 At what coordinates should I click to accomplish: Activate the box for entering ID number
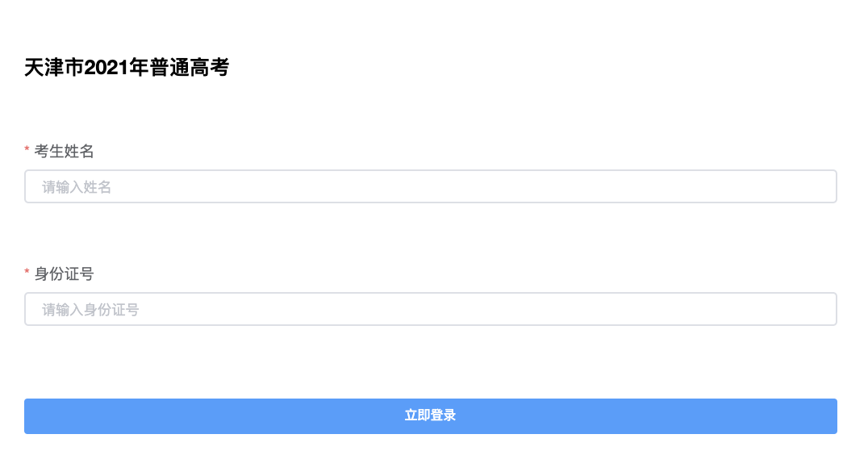(x=430, y=309)
